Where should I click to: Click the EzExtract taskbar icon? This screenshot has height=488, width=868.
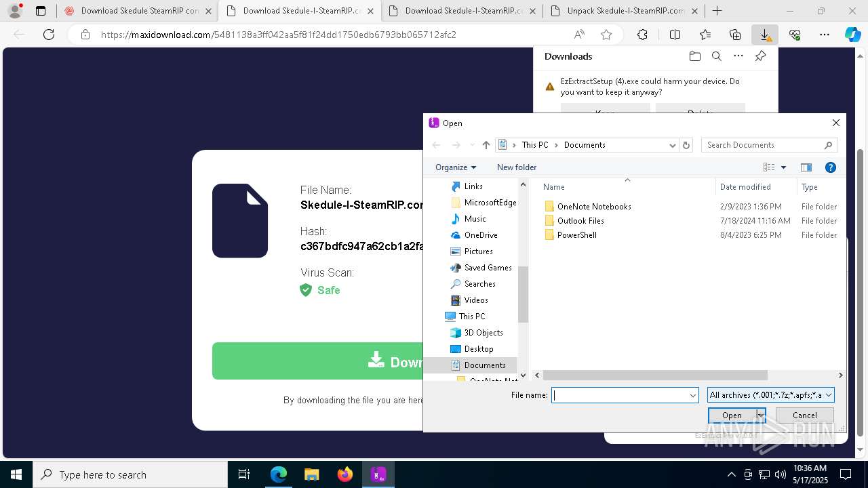coord(378,474)
